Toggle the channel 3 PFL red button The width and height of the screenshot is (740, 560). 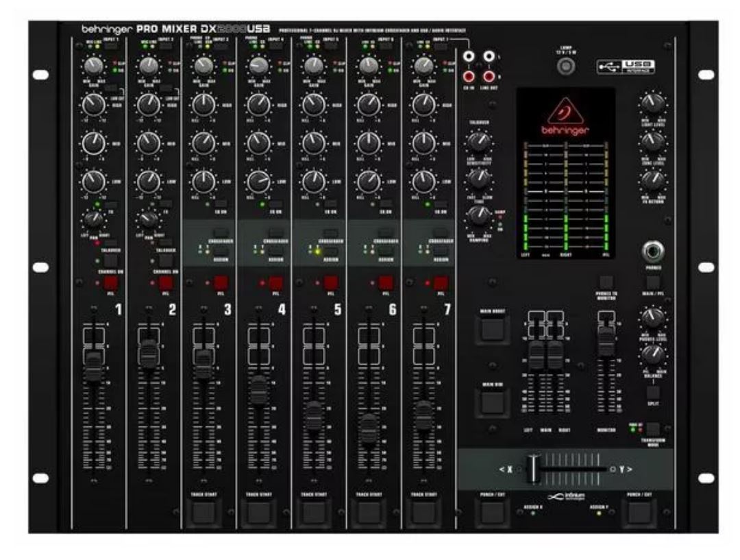point(221,283)
